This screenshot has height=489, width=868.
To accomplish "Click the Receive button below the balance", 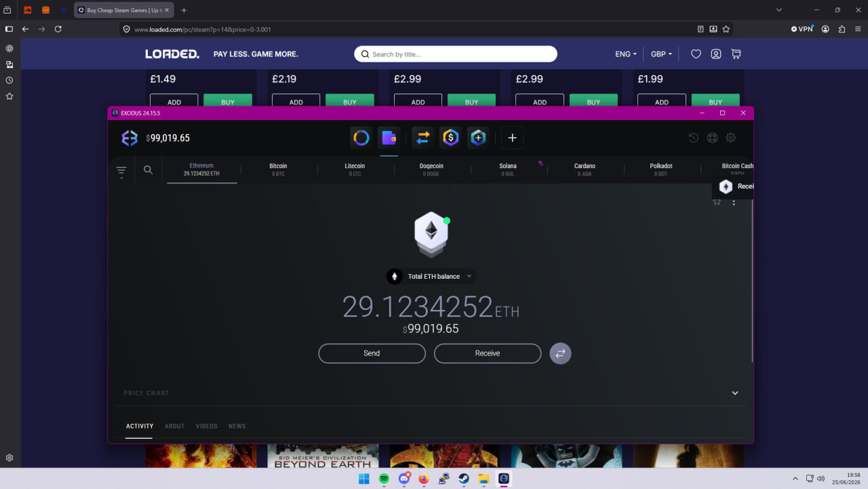I will point(488,353).
